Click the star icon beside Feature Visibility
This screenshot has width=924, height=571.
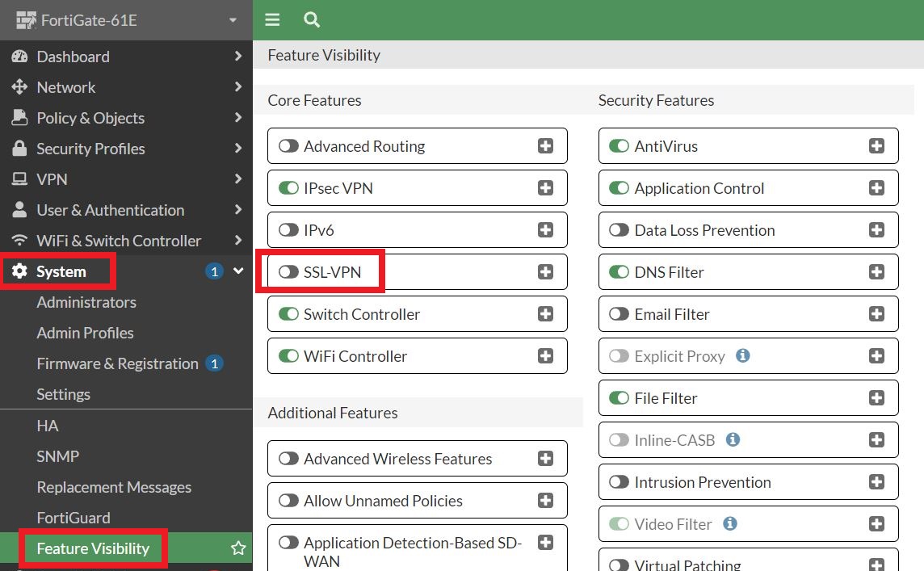[x=238, y=548]
